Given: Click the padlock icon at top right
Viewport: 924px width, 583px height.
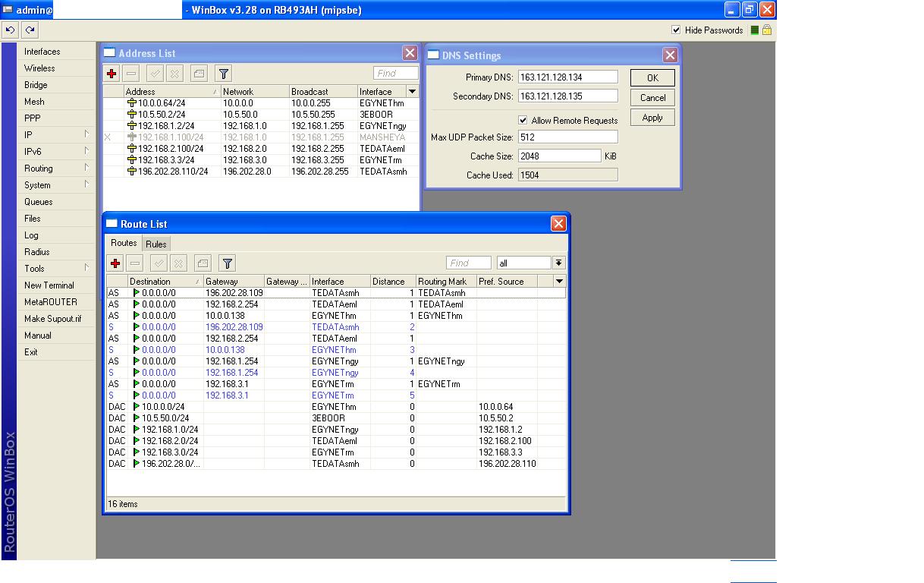Looking at the screenshot, I should [x=767, y=30].
